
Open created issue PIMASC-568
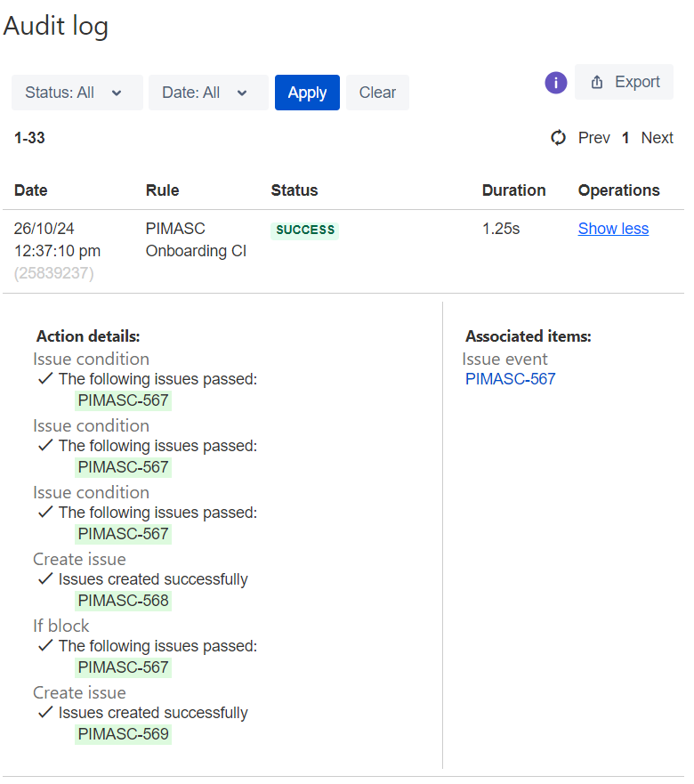click(x=123, y=601)
